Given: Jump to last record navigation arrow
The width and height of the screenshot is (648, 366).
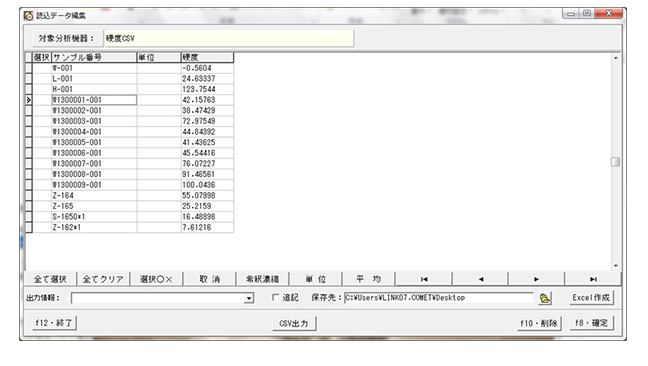Looking at the screenshot, I should tap(593, 279).
